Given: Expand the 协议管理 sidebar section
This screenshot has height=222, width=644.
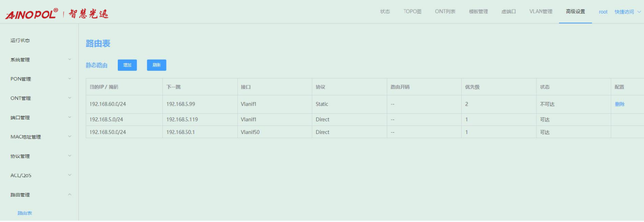Looking at the screenshot, I should coord(40,157).
